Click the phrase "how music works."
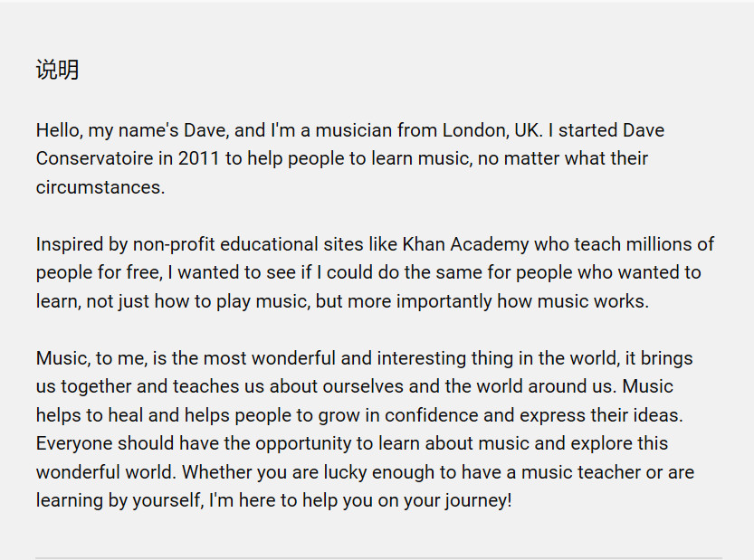This screenshot has width=754, height=560. coord(586,301)
